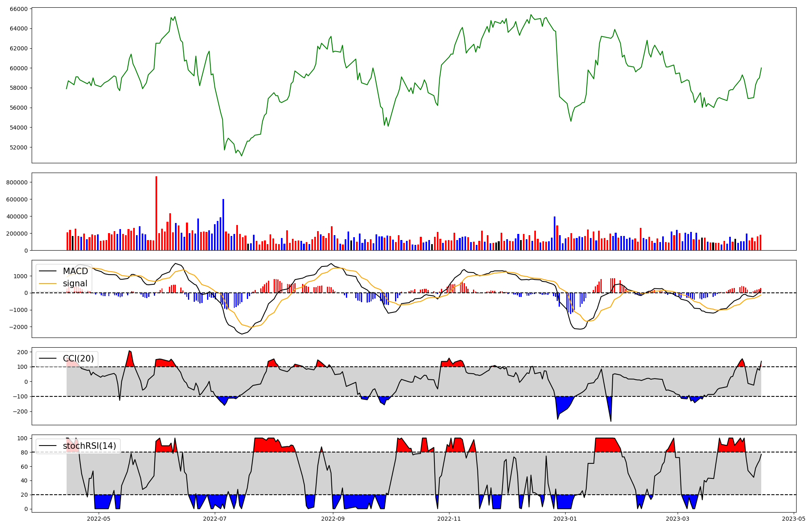
Task: Click the 800000 volume axis label
Action: [x=17, y=182]
